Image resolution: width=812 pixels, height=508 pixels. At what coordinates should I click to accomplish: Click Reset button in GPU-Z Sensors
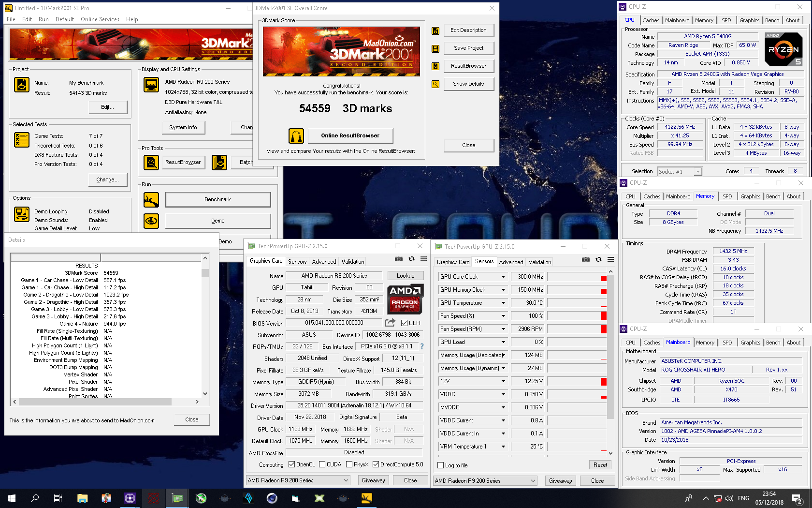click(600, 465)
